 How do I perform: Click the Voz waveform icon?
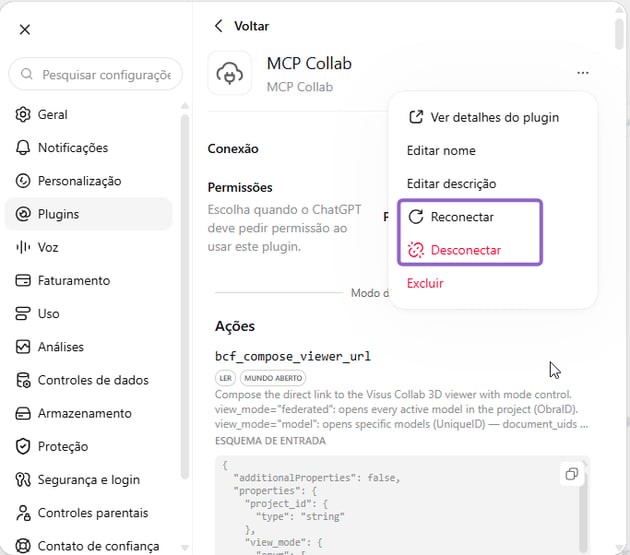23,247
